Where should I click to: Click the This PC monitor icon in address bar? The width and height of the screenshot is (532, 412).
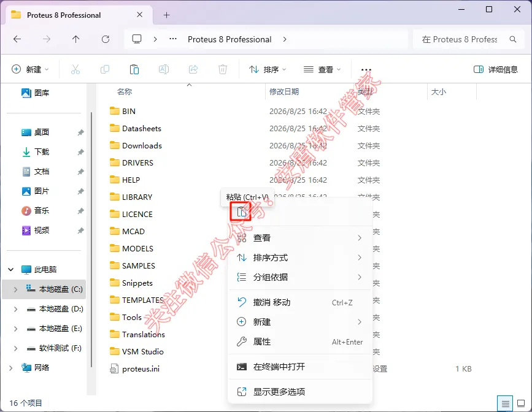point(137,39)
